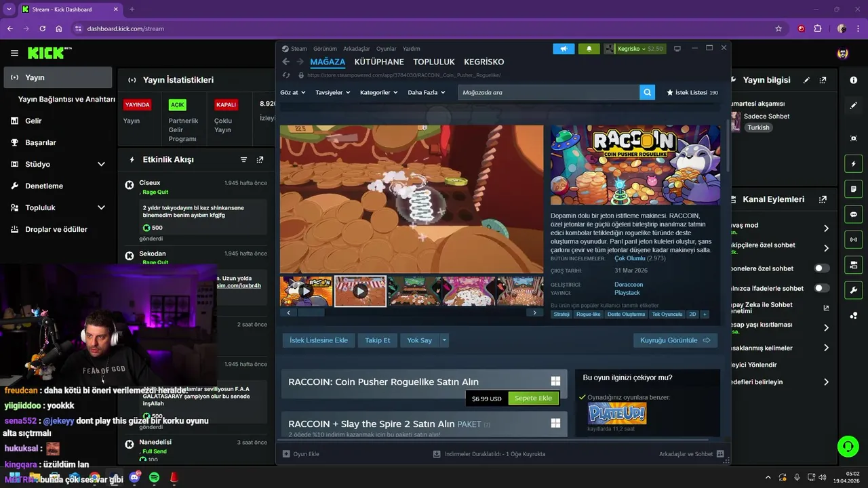Open Spotify from the taskbar
The width and height of the screenshot is (868, 488).
pos(154,478)
